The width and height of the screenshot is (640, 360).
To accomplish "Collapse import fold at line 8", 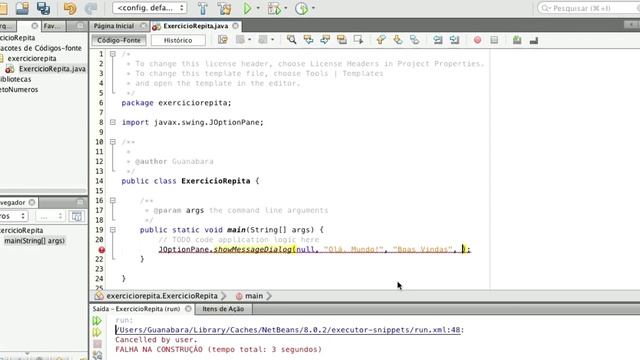I will coord(113,122).
